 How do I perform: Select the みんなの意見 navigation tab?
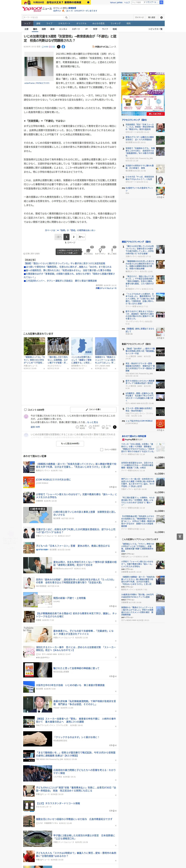[98, 24]
